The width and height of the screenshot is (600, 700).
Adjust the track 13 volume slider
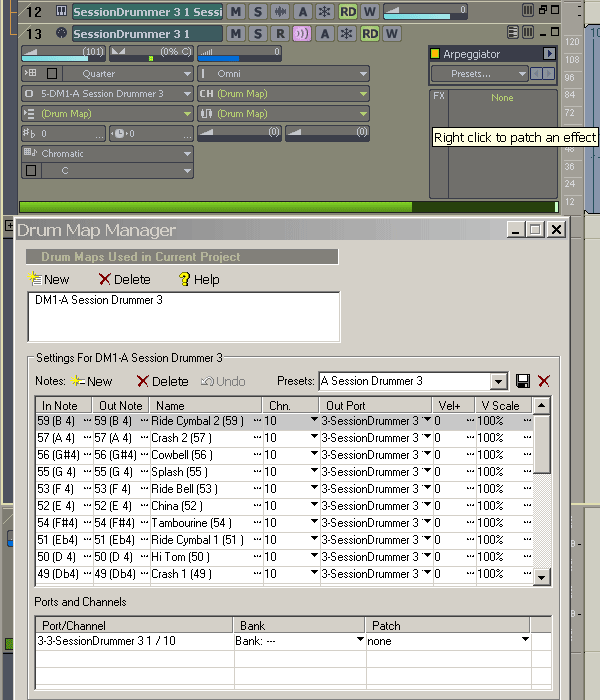[62, 53]
